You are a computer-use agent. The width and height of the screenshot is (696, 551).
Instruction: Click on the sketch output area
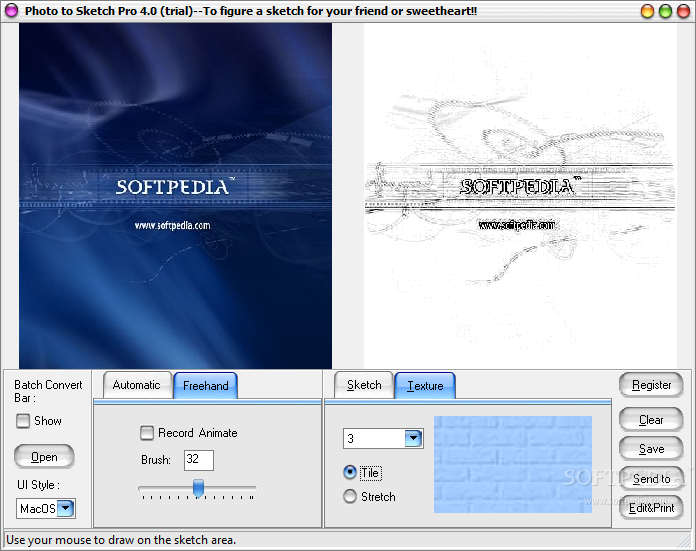pos(520,196)
